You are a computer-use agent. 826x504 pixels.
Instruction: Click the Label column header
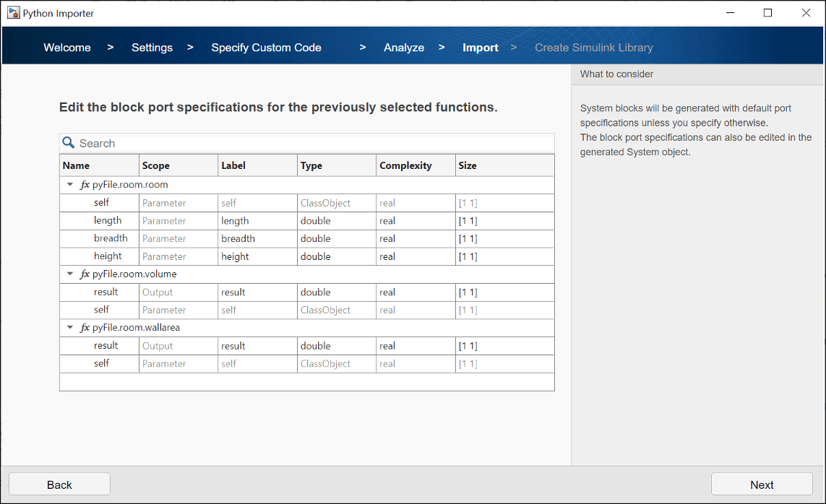(257, 165)
